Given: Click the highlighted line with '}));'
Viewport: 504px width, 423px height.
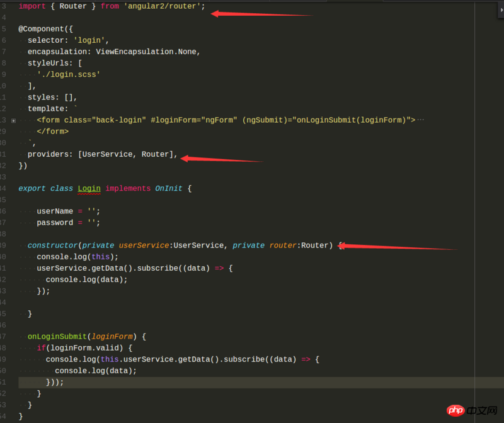Looking at the screenshot, I should tap(55, 382).
